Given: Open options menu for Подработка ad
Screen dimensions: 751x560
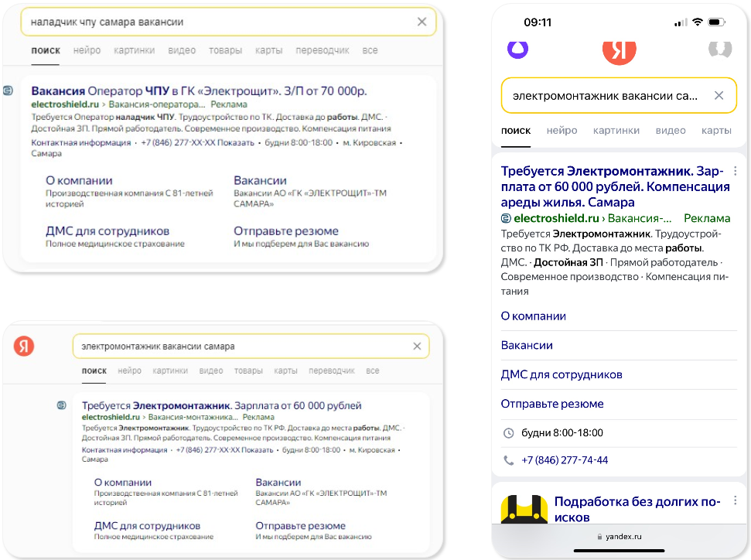Looking at the screenshot, I should (x=736, y=500).
